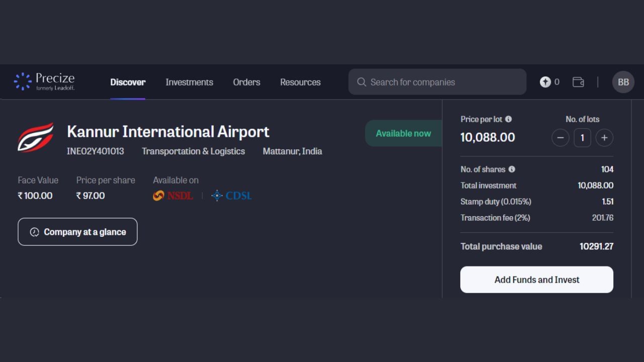This screenshot has width=644, height=362.
Task: Click the ISIN INE02Y401013 text
Action: coord(96,151)
